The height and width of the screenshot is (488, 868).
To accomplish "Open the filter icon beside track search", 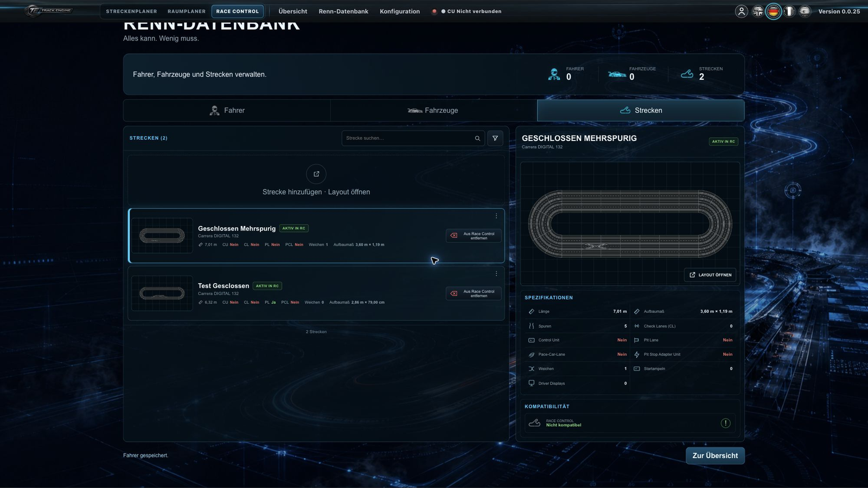I will click(x=495, y=138).
